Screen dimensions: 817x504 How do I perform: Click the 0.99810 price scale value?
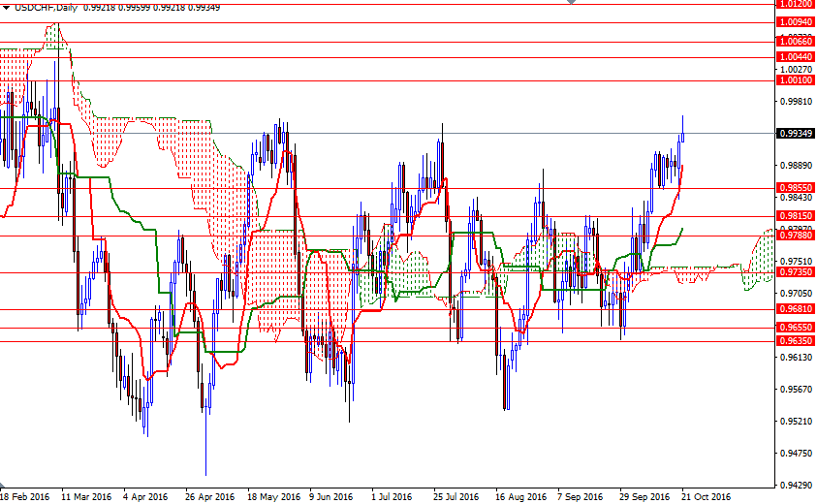pyautogui.click(x=796, y=101)
